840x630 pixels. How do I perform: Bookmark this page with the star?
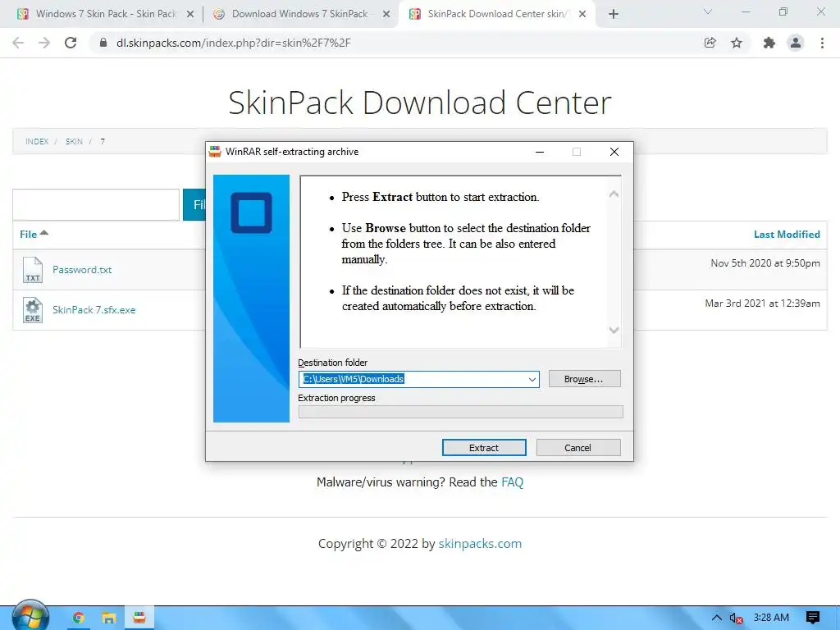tap(737, 43)
